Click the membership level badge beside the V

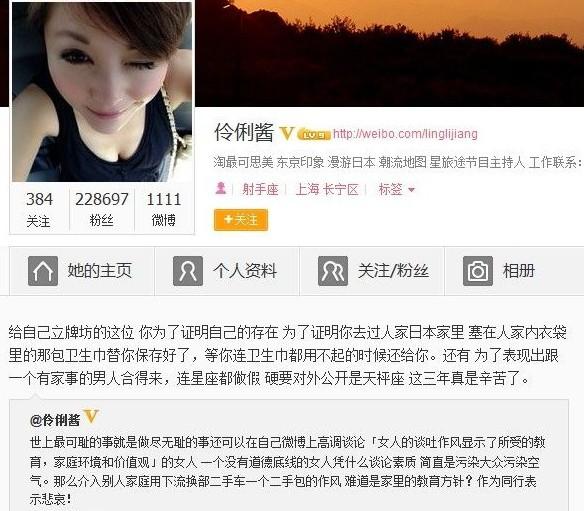tap(314, 134)
